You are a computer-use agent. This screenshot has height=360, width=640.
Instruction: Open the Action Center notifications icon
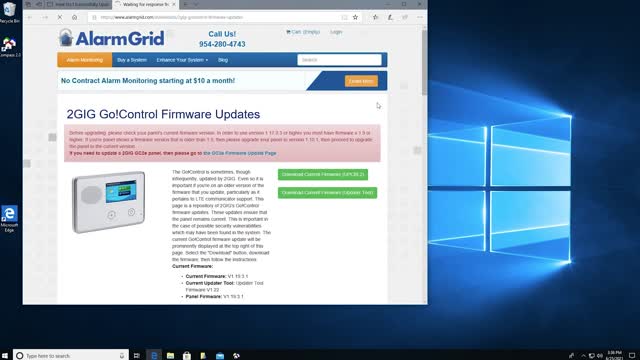[x=632, y=356]
